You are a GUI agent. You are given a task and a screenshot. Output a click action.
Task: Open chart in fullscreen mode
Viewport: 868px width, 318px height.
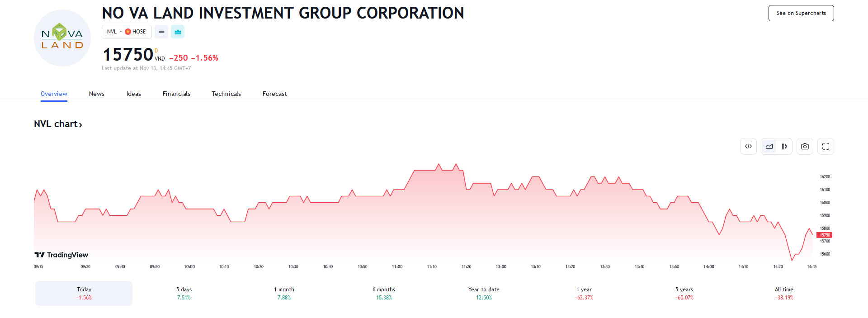[826, 147]
